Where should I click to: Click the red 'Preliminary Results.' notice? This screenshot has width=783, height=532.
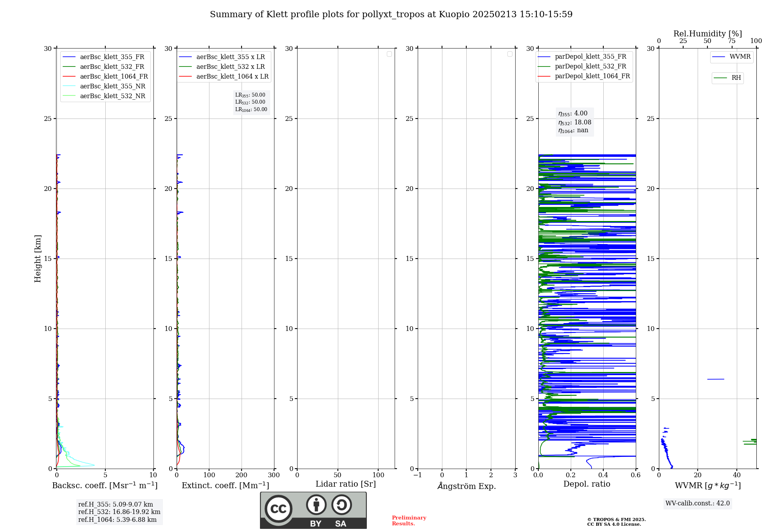409,521
